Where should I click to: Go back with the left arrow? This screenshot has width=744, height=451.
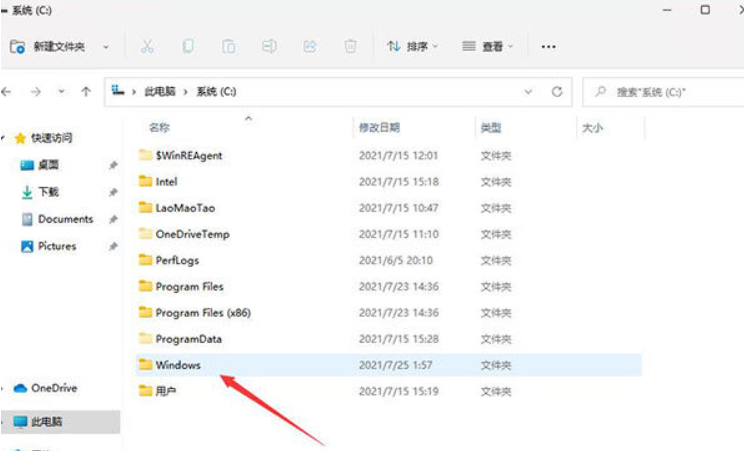tap(6, 92)
